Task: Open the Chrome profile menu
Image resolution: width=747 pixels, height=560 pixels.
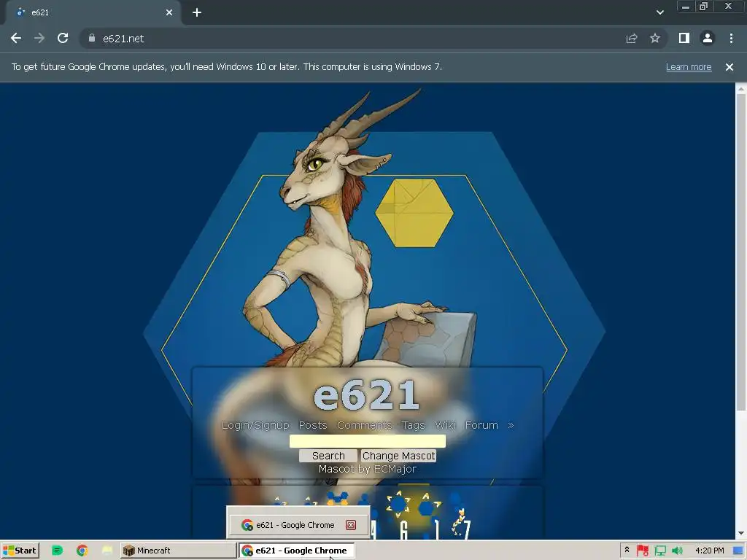Action: (708, 38)
